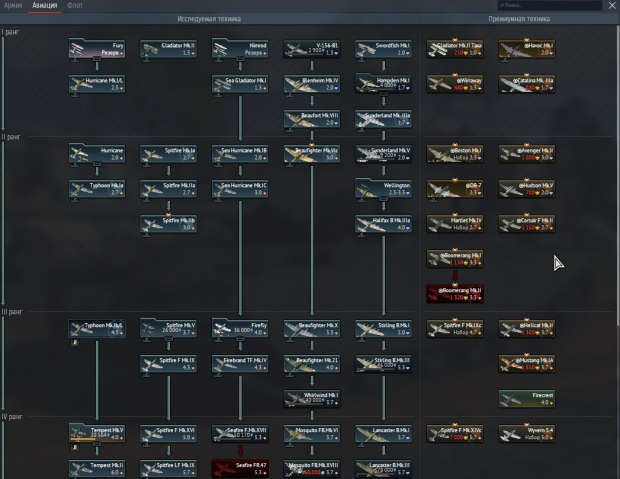This screenshot has height=479, width=620.
Task: Click the Tempest Mk.II aircraft card
Action: tap(97, 469)
